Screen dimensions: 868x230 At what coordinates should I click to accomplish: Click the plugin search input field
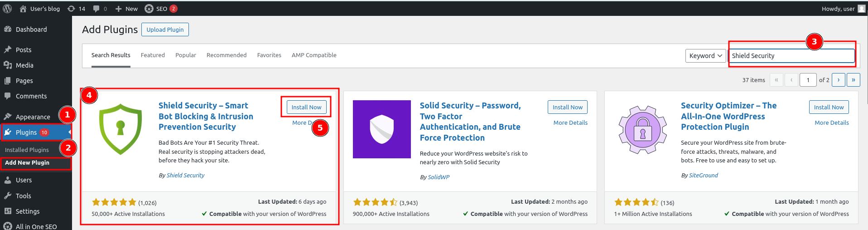coord(791,56)
